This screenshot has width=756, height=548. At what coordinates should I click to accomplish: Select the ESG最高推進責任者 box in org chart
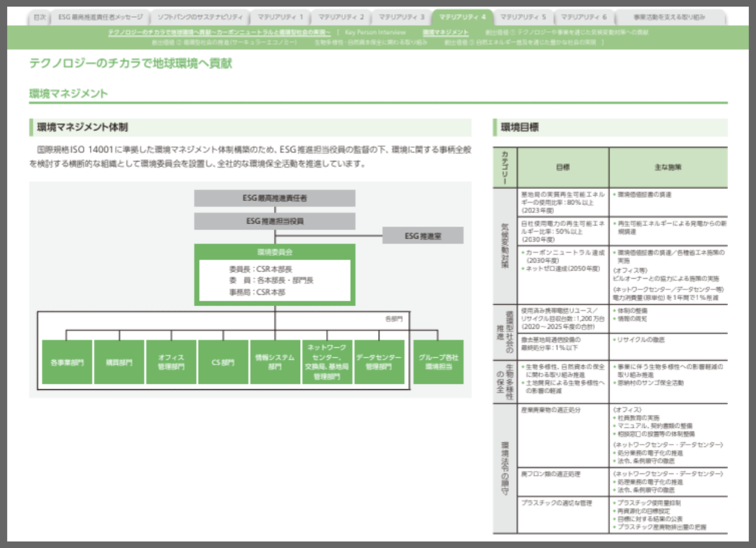point(274,197)
